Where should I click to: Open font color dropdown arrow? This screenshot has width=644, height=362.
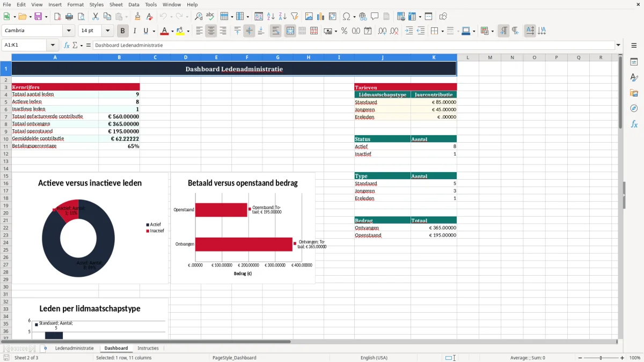pos(172,31)
